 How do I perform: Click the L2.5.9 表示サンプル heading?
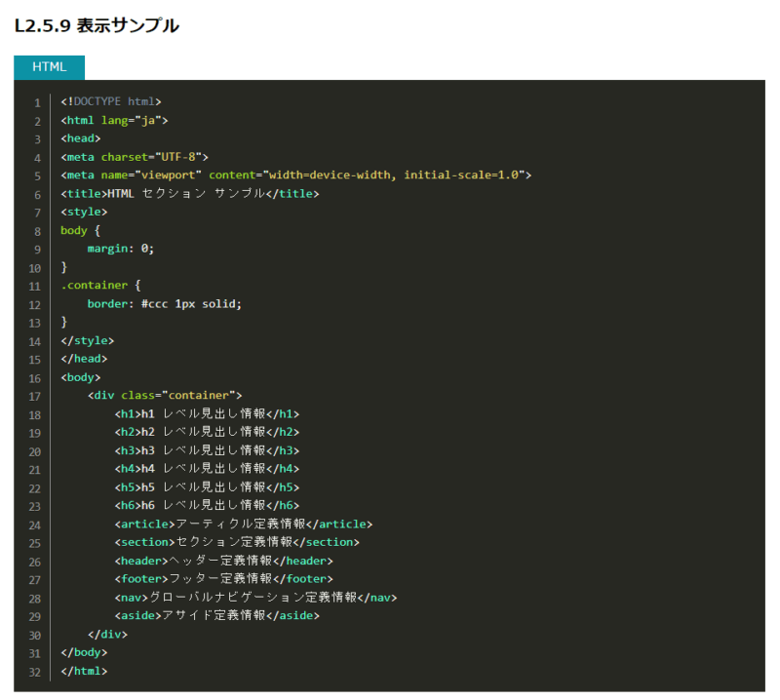point(97,26)
